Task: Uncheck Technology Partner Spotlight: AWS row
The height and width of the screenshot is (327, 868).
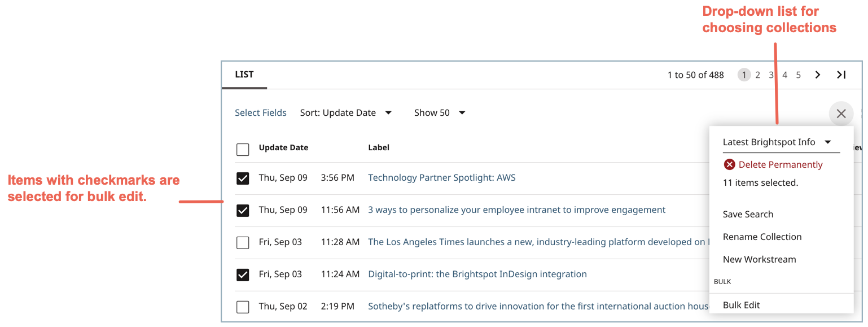Action: tap(243, 178)
